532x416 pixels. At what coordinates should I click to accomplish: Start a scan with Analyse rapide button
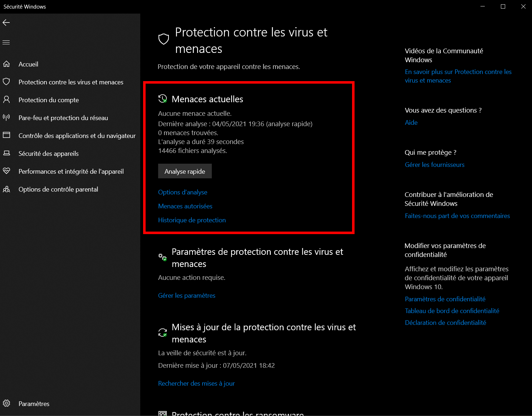tap(185, 171)
